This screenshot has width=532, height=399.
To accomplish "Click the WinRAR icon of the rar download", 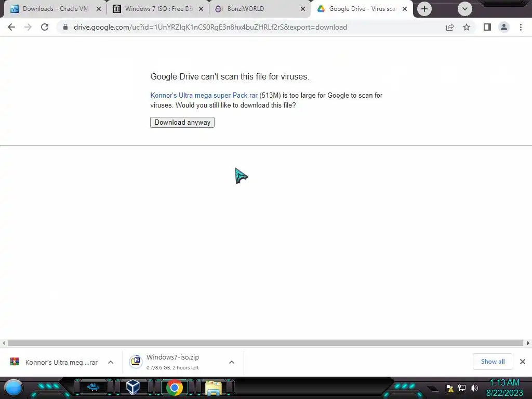I will click(x=15, y=362).
